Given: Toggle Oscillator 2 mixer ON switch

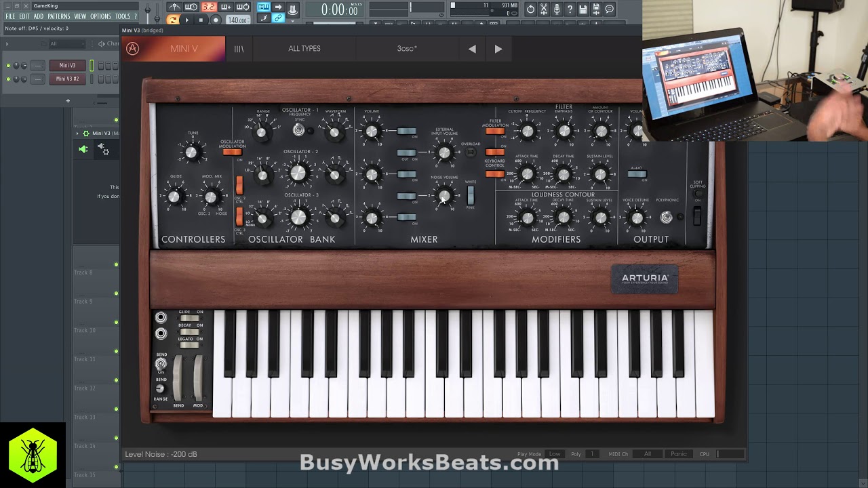Looking at the screenshot, I should coord(406,174).
